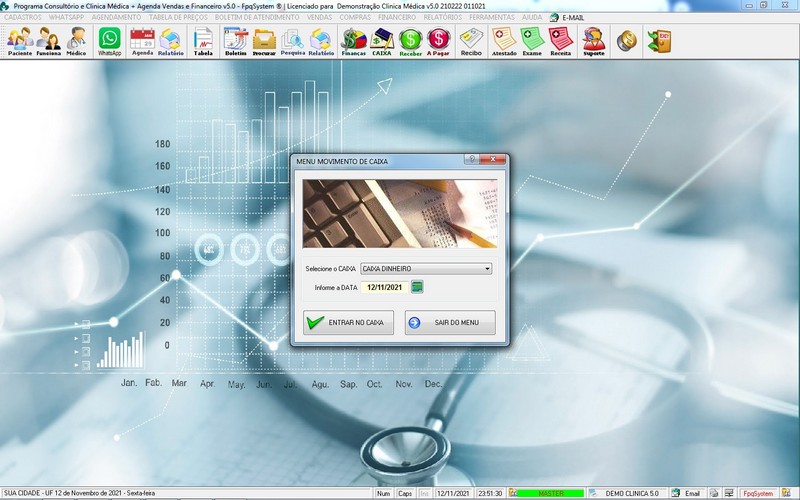
Task: Open the Relatório icon next to Pesquisa
Action: point(321,41)
